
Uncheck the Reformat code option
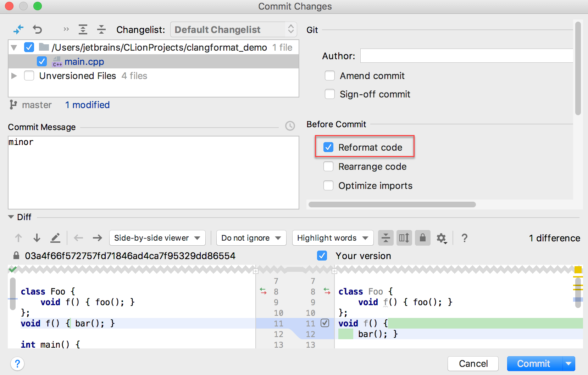point(328,147)
